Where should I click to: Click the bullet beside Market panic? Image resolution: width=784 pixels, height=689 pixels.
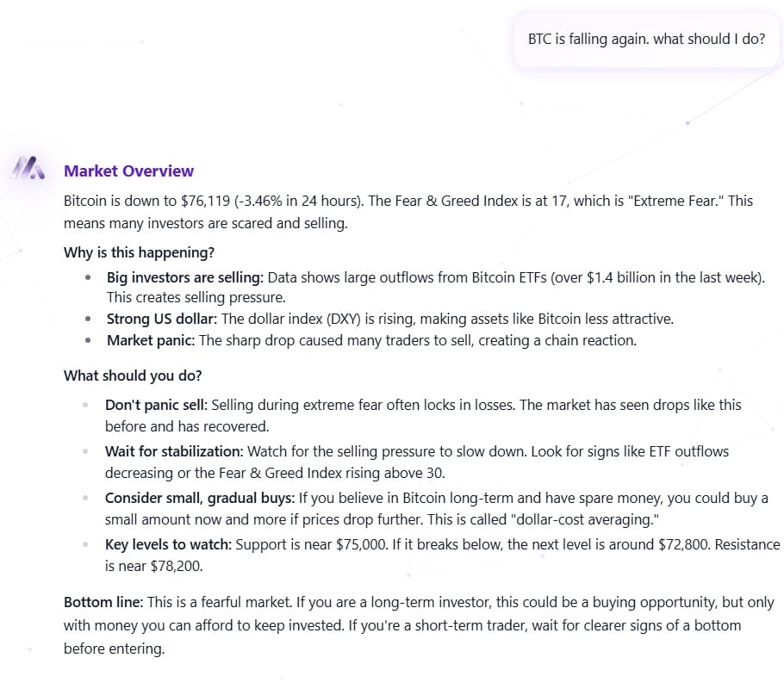87,340
